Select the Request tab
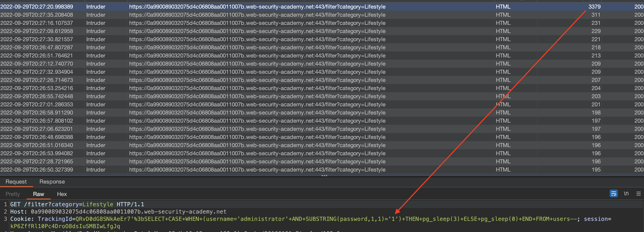Screen dimensions: 644x232 (16, 182)
